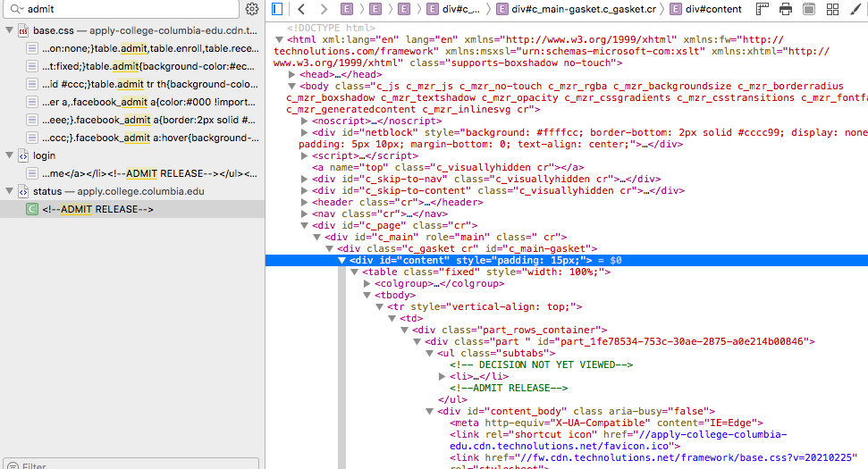Select the script element node
This screenshot has width=868, height=469.
(366, 155)
